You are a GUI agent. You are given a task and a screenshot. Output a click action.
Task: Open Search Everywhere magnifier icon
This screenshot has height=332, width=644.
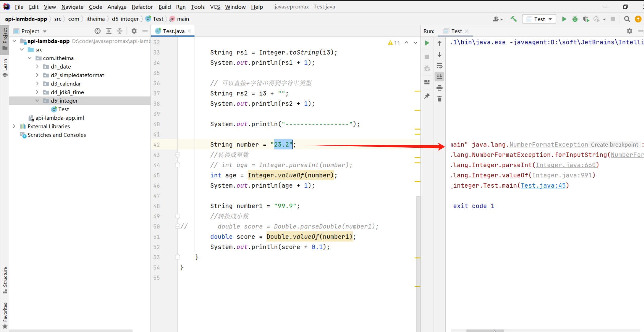(627, 19)
